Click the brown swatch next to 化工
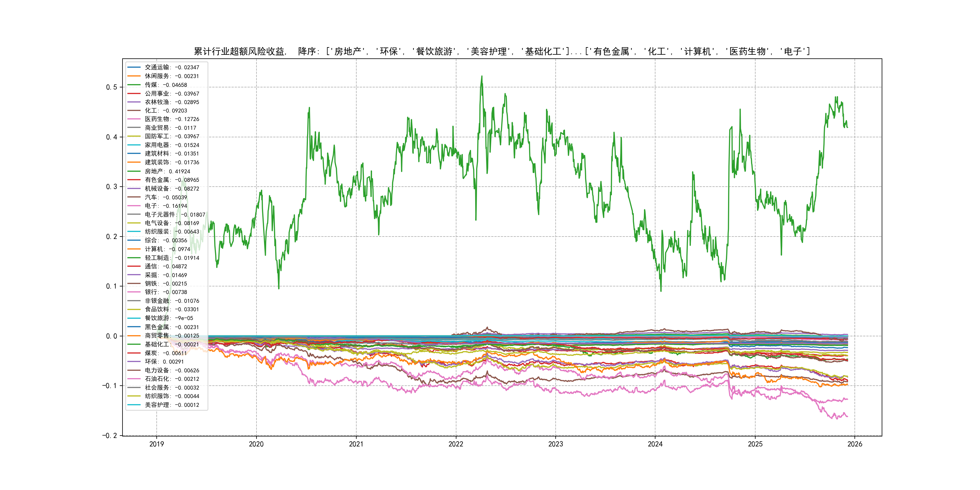The width and height of the screenshot is (980, 490). point(134,111)
